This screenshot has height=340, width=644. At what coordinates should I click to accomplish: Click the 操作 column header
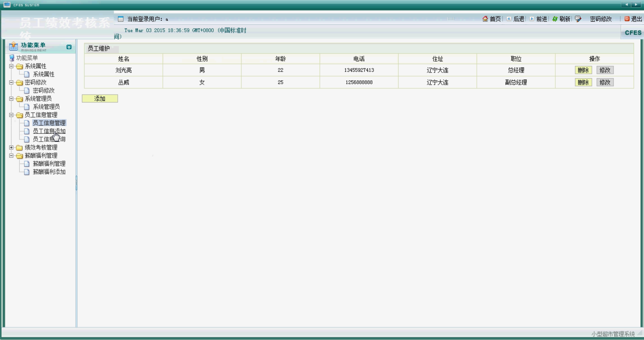pyautogui.click(x=595, y=59)
